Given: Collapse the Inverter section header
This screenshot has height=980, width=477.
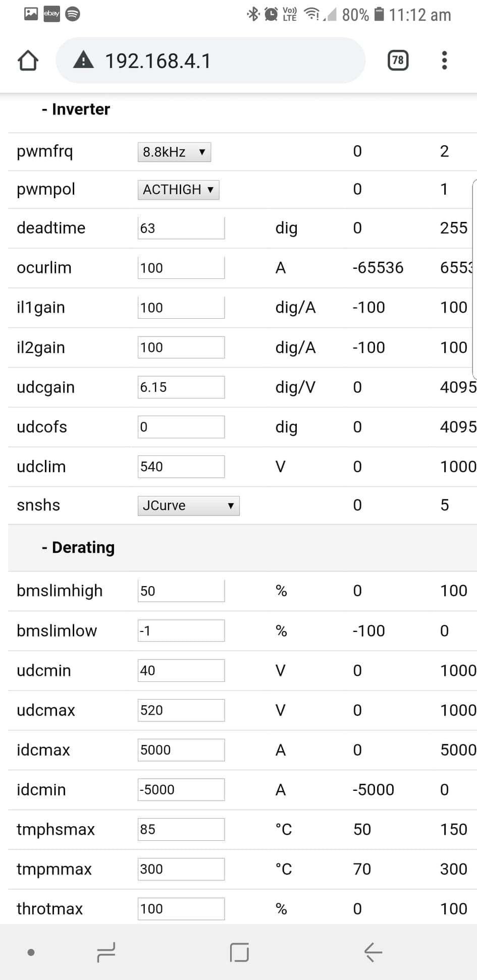Looking at the screenshot, I should tap(76, 109).
